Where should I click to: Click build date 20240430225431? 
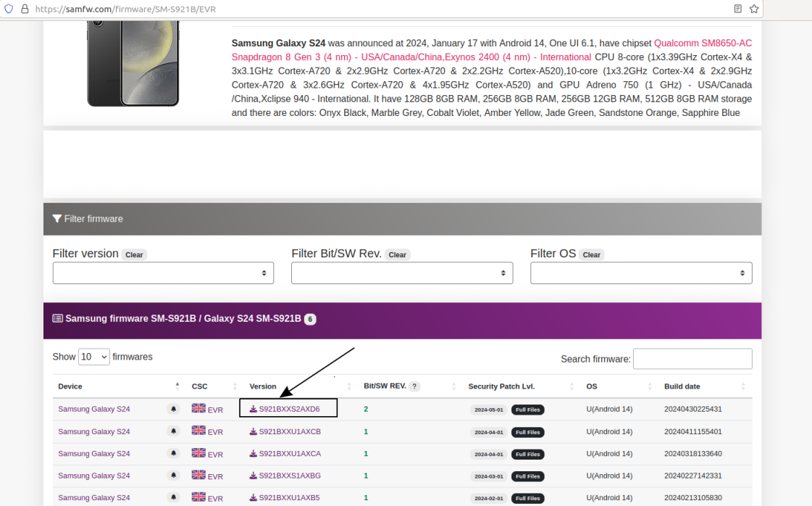pos(693,409)
